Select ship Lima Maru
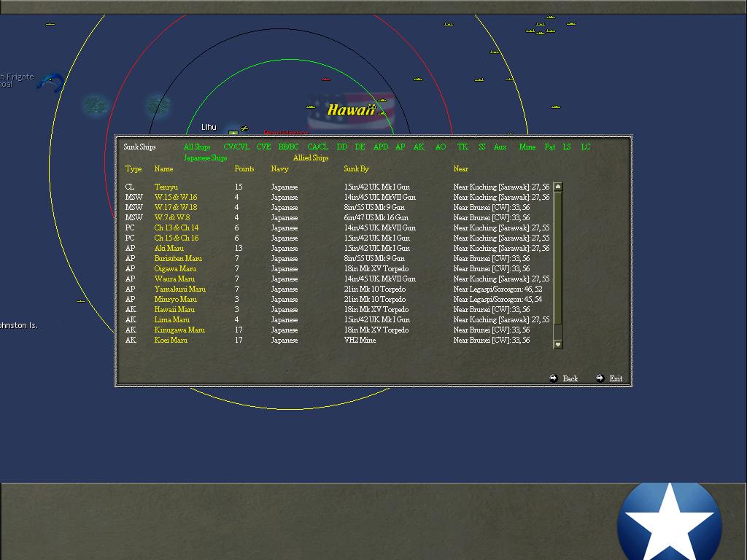747x560 pixels. [171, 320]
